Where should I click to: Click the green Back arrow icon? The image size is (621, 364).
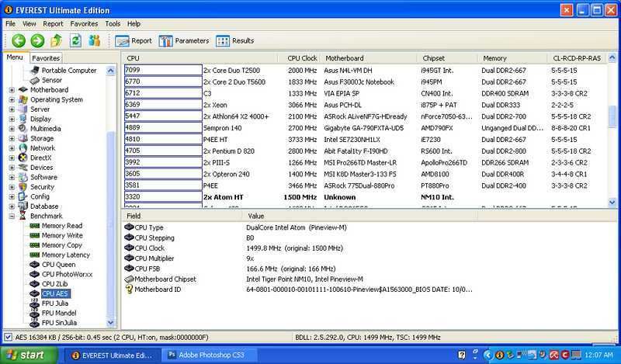coord(18,40)
